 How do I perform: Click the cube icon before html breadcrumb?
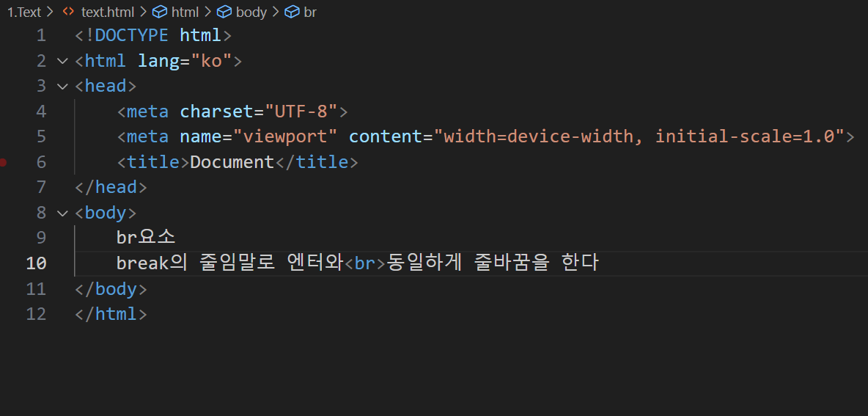click(x=159, y=12)
